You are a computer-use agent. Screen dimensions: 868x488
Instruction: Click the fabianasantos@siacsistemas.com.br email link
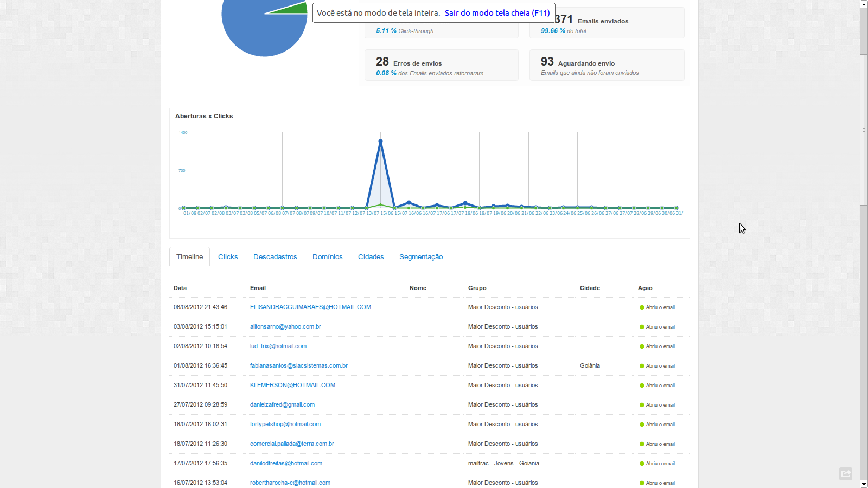[298, 365]
